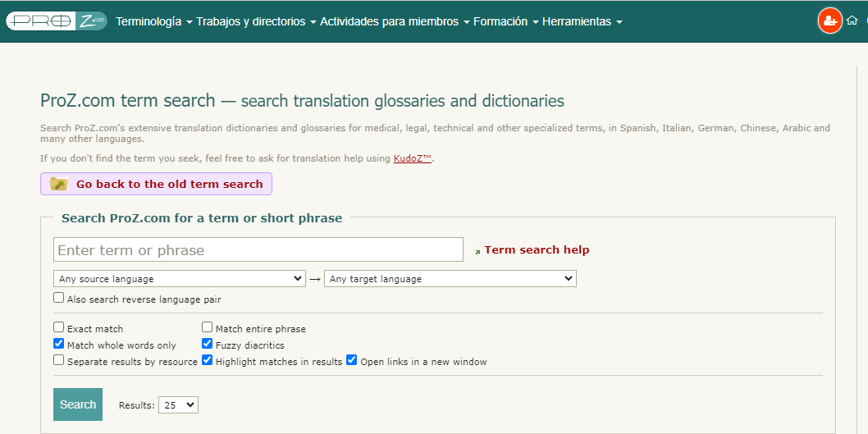Follow the KudoZ link
The width and height of the screenshot is (868, 434).
coord(412,158)
